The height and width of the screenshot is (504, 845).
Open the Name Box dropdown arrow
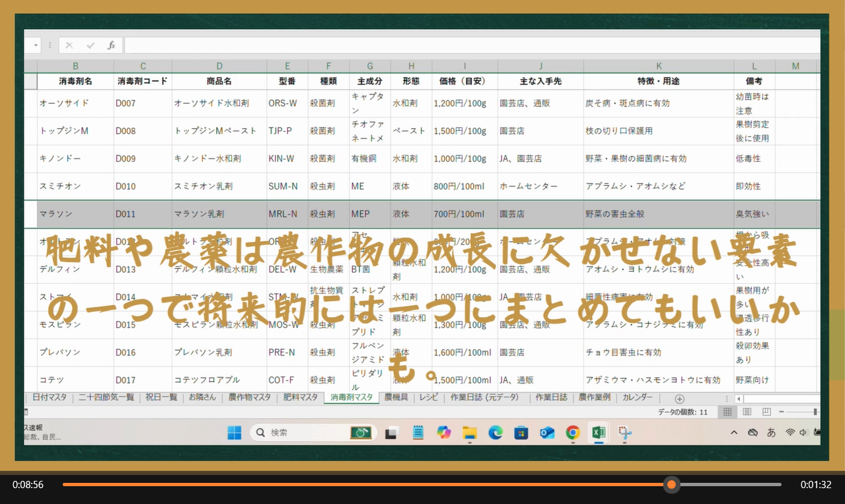click(35, 46)
